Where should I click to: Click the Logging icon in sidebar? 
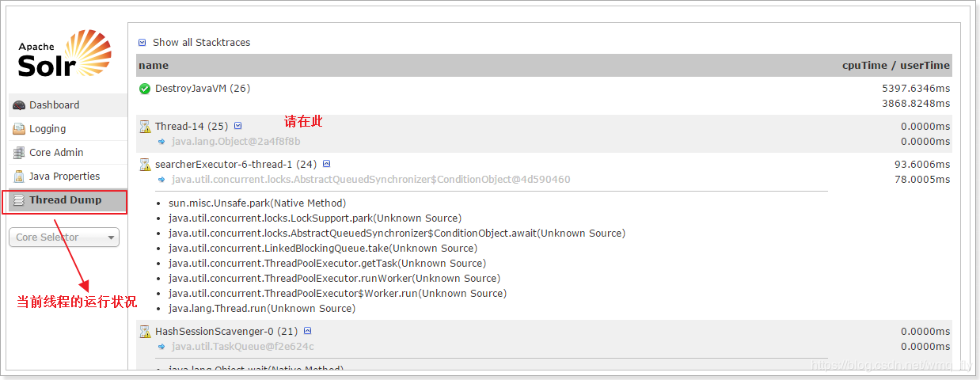point(19,129)
